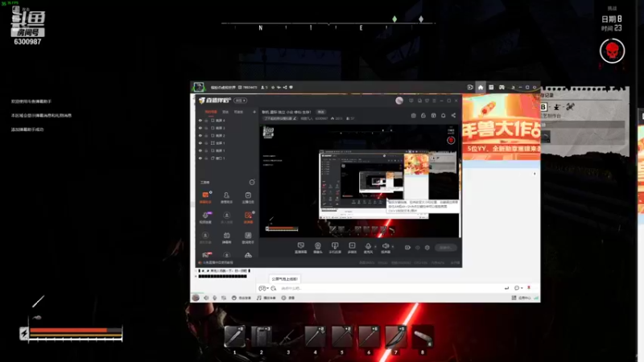
Task: Switch to the second scene tab
Action: pos(225,112)
